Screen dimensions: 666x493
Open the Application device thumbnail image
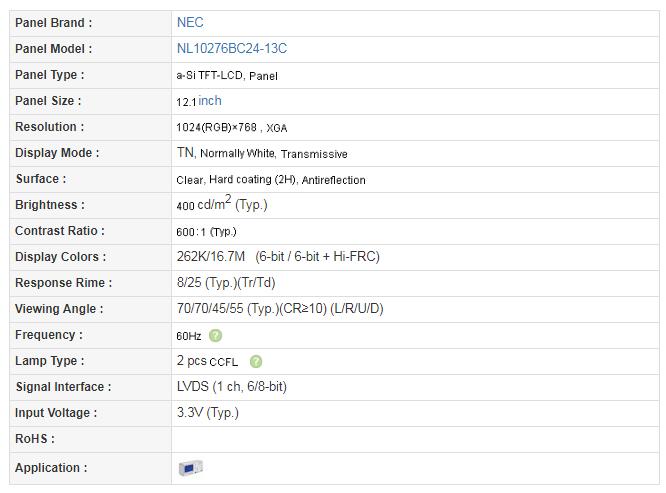click(191, 468)
